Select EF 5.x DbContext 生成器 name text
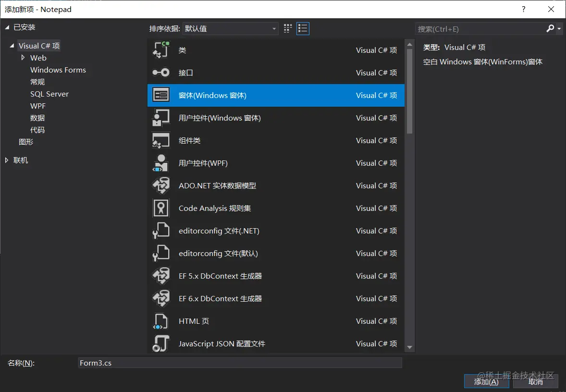Viewport: 566px width, 392px height. pyautogui.click(x=220, y=276)
